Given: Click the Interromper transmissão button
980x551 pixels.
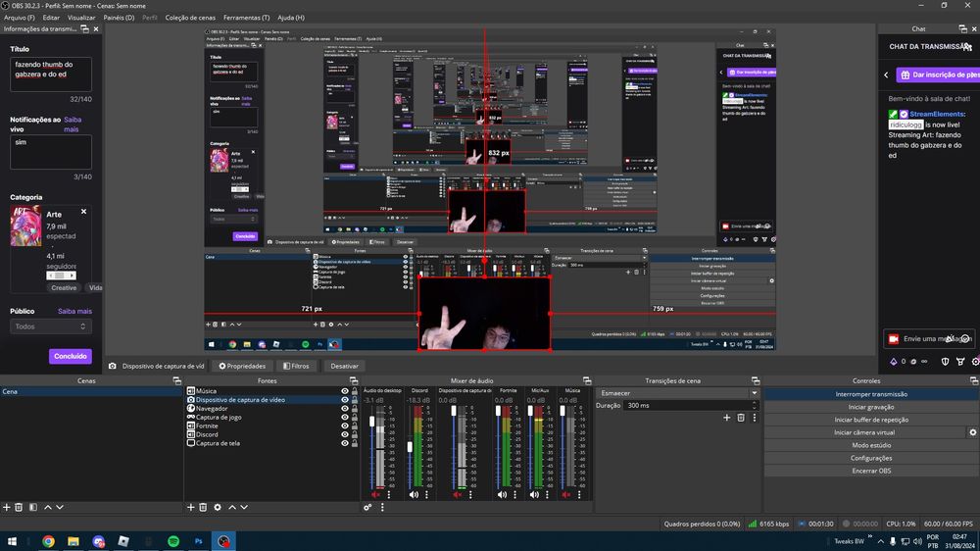Looking at the screenshot, I should pos(870,394).
